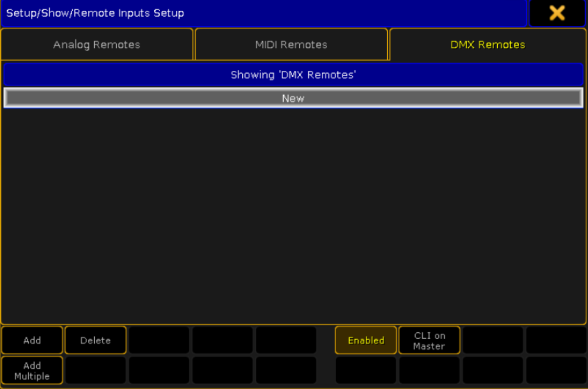Click the Setup/Show/Remote Inputs Setup title bar
The width and height of the screenshot is (588, 389).
point(264,13)
